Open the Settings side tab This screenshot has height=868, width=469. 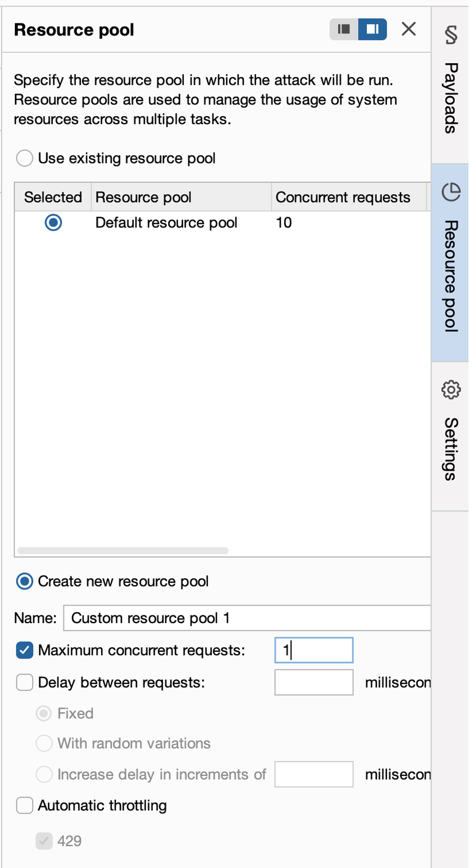[x=451, y=448]
